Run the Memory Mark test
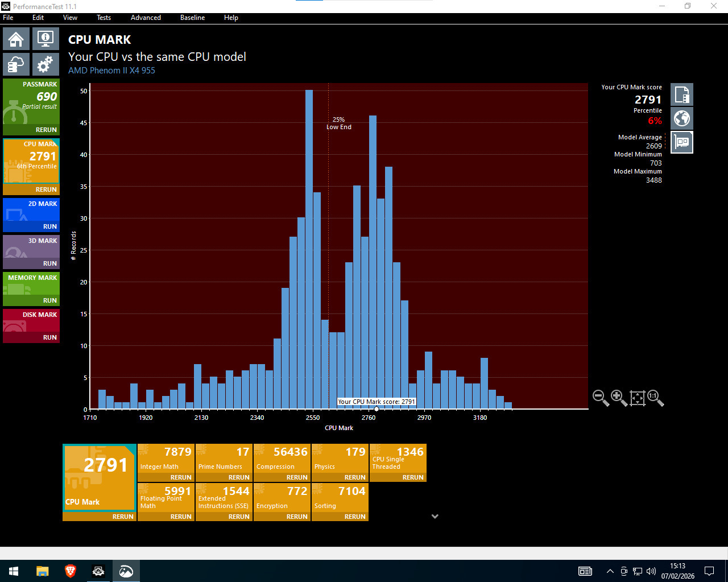728x582 pixels. 50,300
